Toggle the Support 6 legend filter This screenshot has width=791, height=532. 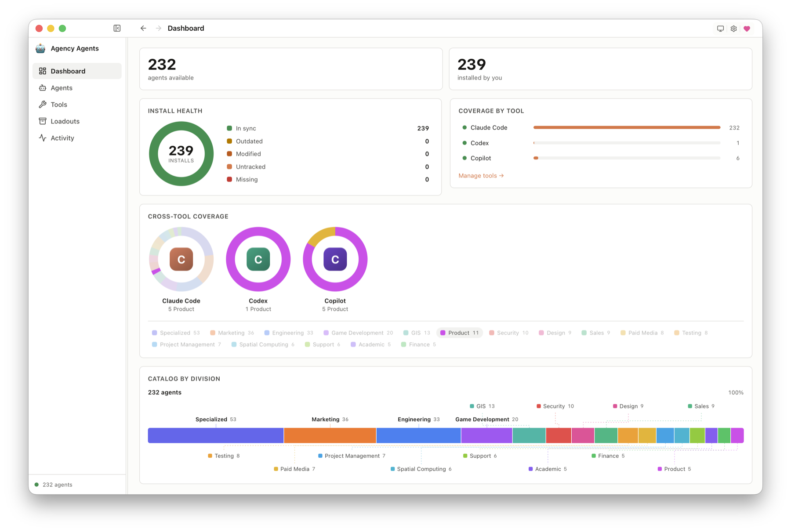(x=323, y=345)
